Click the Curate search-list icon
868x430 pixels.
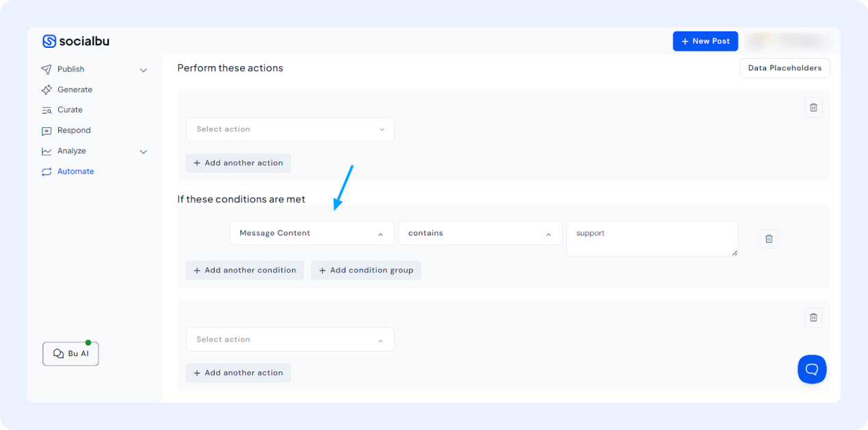pos(47,110)
